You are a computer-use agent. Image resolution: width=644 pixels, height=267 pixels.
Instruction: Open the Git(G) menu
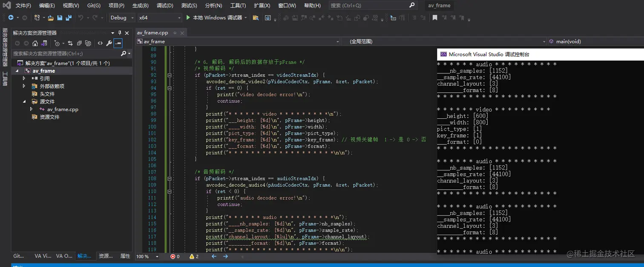[93, 6]
